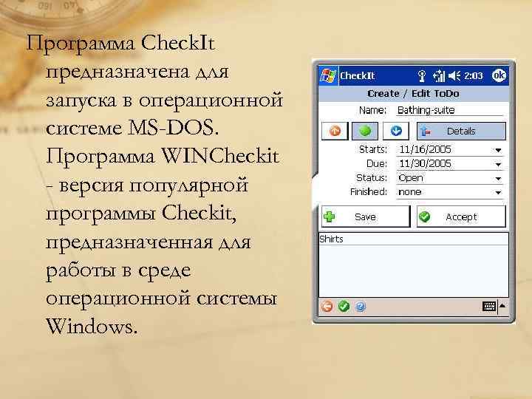This screenshot has width=532, height=399.
Task: Open the Windows Start flag icon
Action: [x=328, y=75]
